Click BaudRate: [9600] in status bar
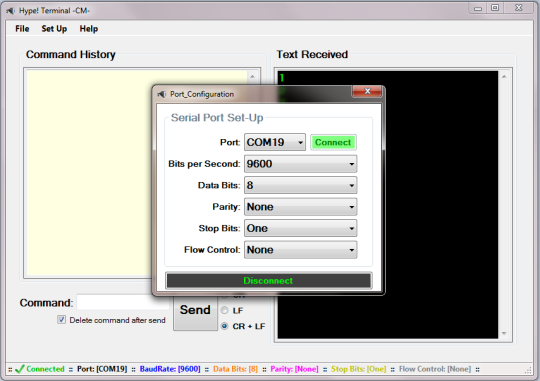This screenshot has height=381, width=540. click(x=170, y=369)
